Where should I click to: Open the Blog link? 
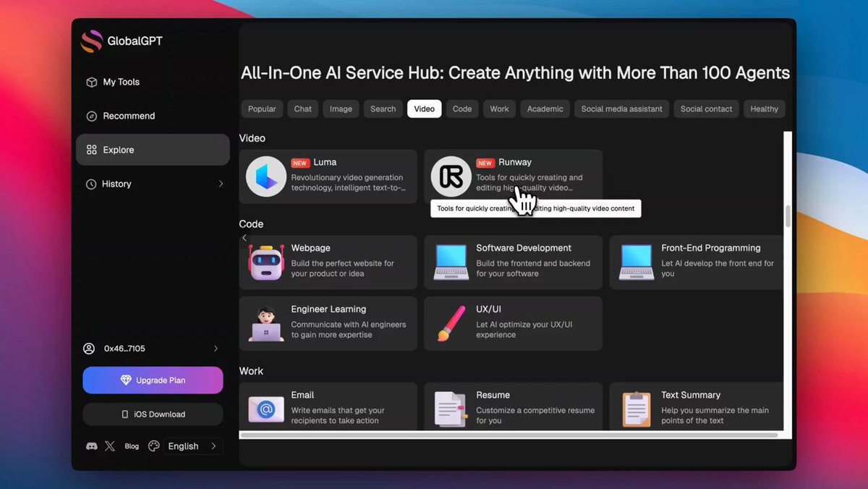pyautogui.click(x=132, y=446)
